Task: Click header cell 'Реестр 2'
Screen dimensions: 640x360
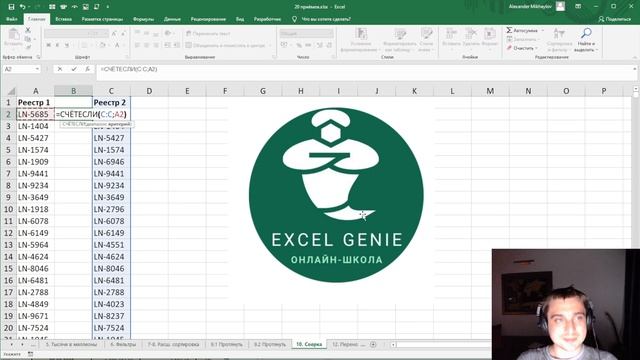Action: pos(111,102)
